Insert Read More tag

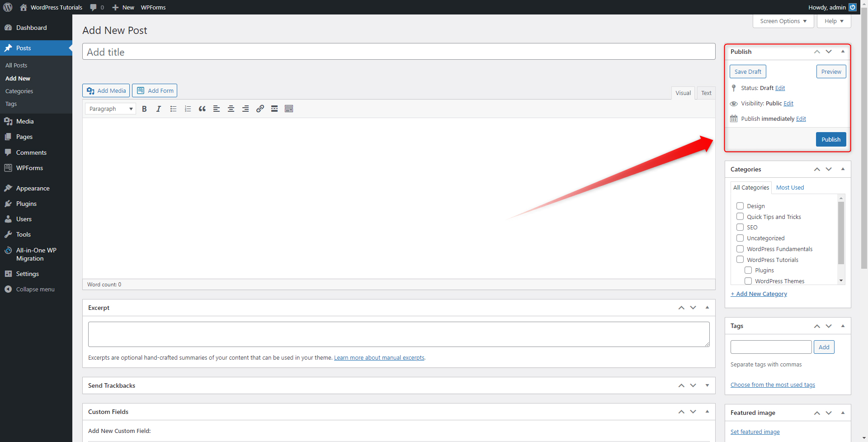click(x=274, y=109)
